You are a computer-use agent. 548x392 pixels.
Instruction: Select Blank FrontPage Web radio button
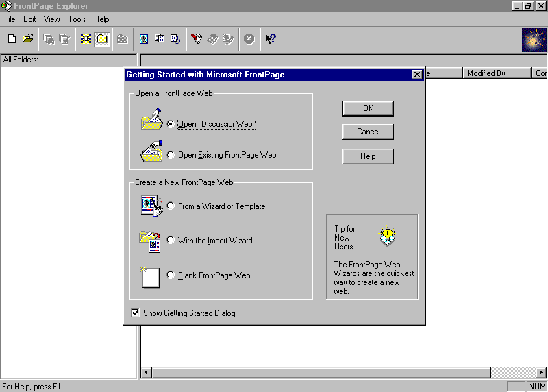click(x=171, y=275)
